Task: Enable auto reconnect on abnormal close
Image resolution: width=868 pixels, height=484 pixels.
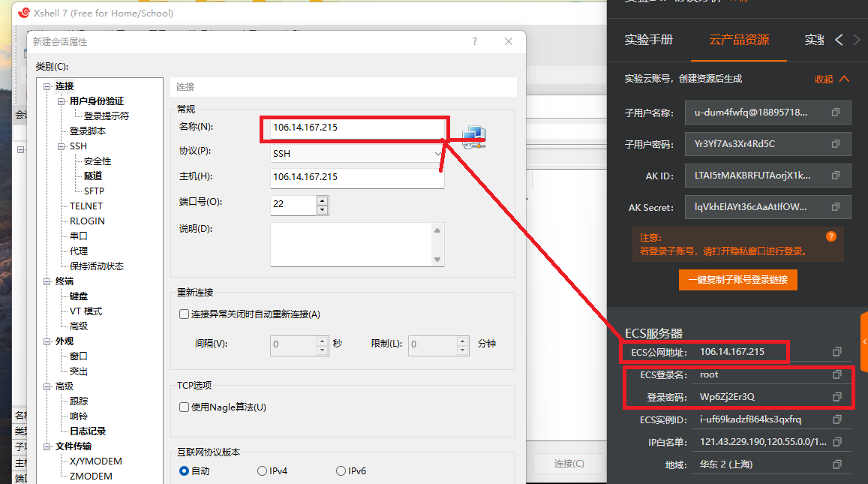Action: (184, 314)
